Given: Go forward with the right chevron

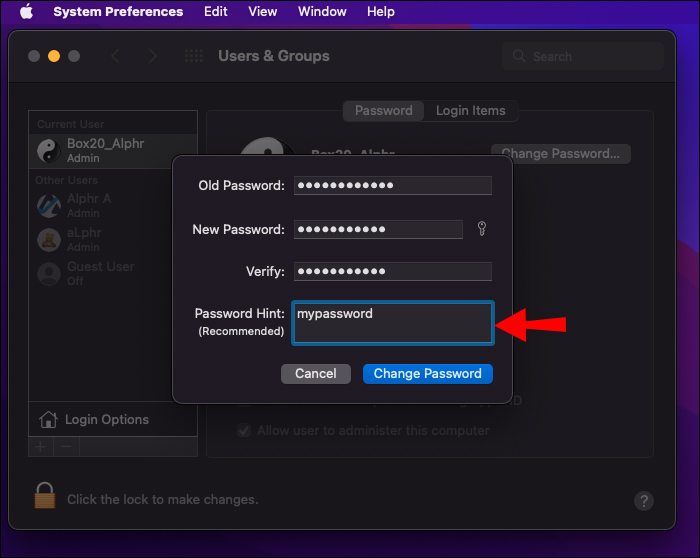Looking at the screenshot, I should (152, 57).
